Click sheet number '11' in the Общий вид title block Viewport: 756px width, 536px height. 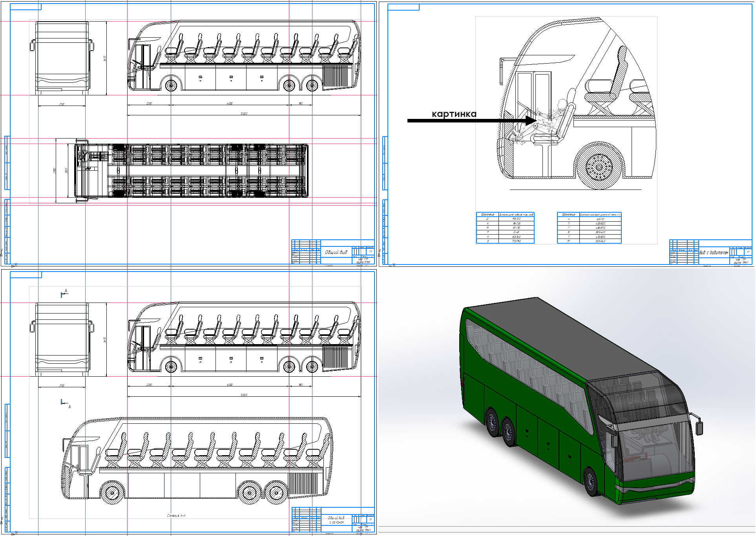click(x=370, y=252)
